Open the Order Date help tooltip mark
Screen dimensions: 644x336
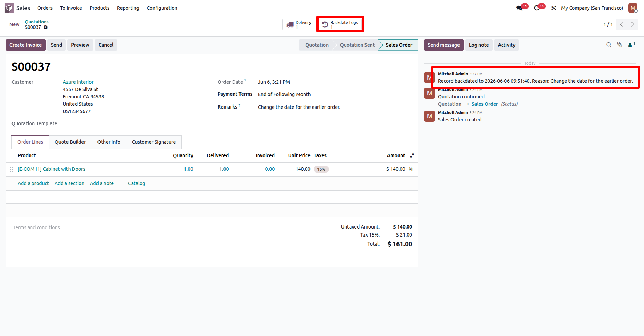click(245, 81)
